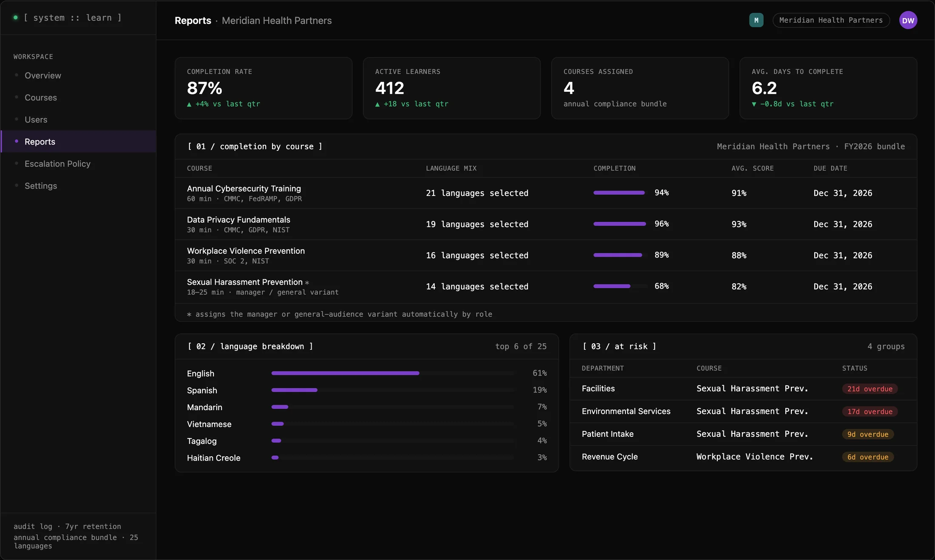The height and width of the screenshot is (560, 935).
Task: Click the green up-arrow '+4% vs last qtr'
Action: [x=223, y=104]
